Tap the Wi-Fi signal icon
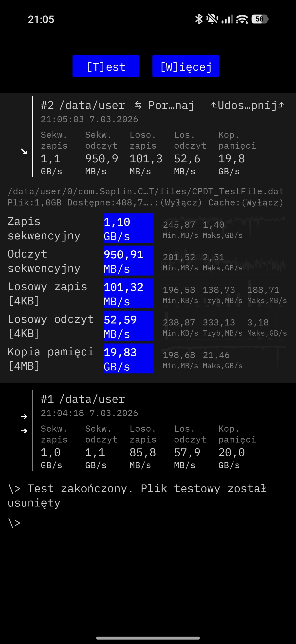The image size is (296, 644). (242, 19)
